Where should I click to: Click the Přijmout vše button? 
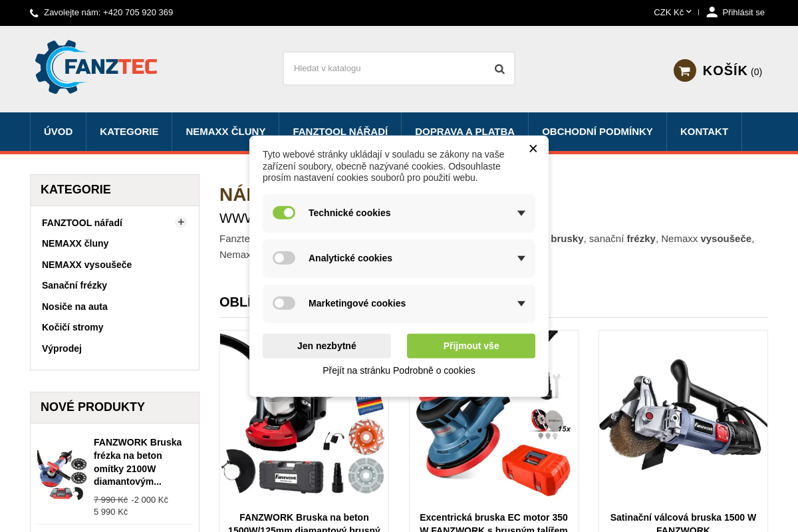click(471, 346)
